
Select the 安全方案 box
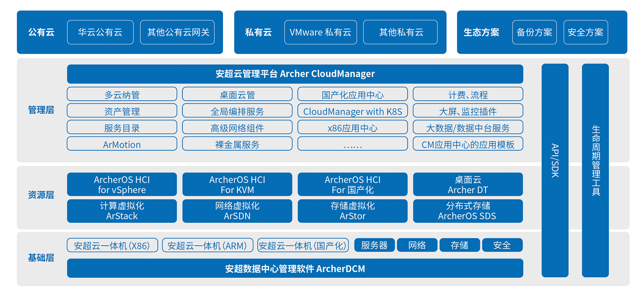[x=586, y=32]
